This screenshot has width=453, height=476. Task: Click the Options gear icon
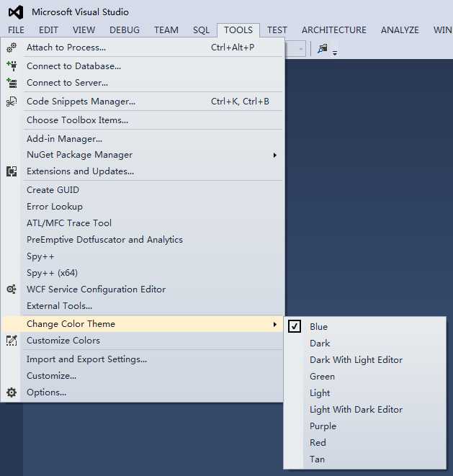pyautogui.click(x=12, y=392)
